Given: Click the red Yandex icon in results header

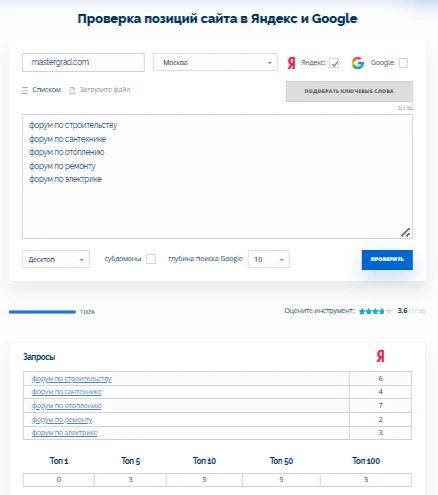Looking at the screenshot, I should tap(380, 356).
